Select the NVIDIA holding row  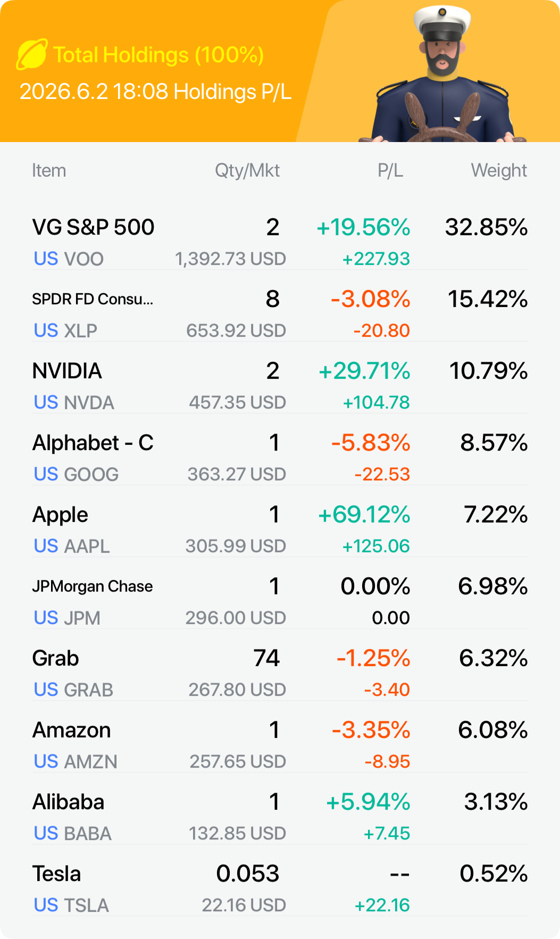pyautogui.click(x=280, y=386)
